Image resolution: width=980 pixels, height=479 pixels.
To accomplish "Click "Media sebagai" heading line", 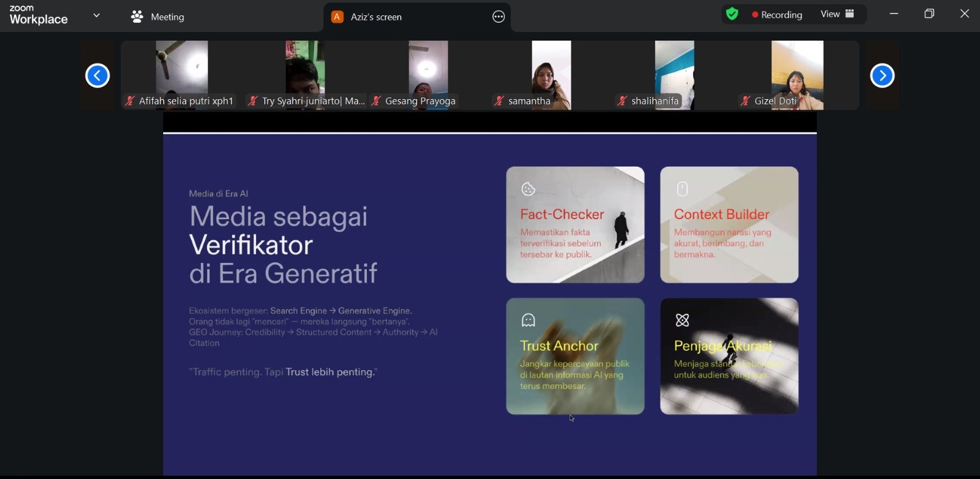I will coord(278,217).
